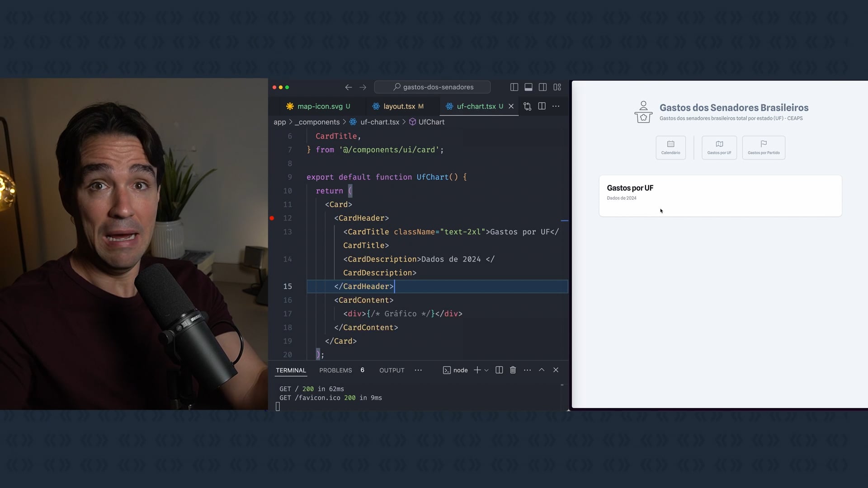Open the PROBLEMS panel tab

pos(335,371)
